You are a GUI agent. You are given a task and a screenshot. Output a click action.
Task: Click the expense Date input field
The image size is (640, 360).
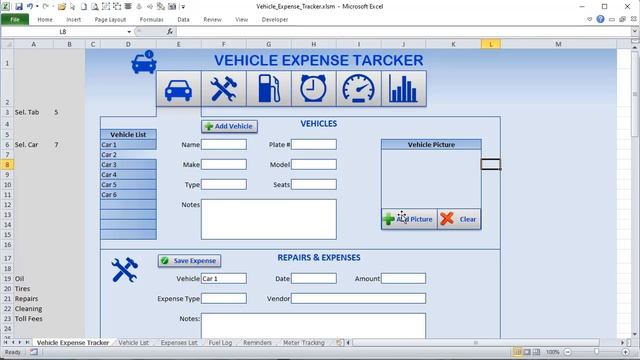(313, 278)
